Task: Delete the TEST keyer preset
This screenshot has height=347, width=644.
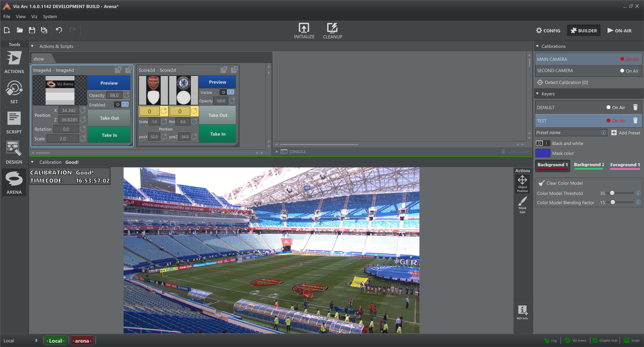Action: 635,121
